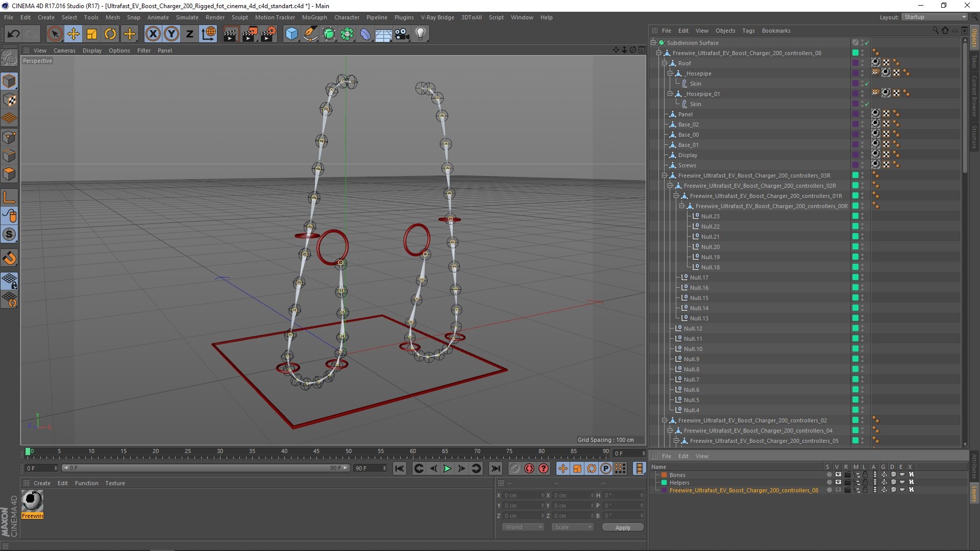Select the Rotate tool icon
Image resolution: width=980 pixels, height=551 pixels.
[110, 34]
